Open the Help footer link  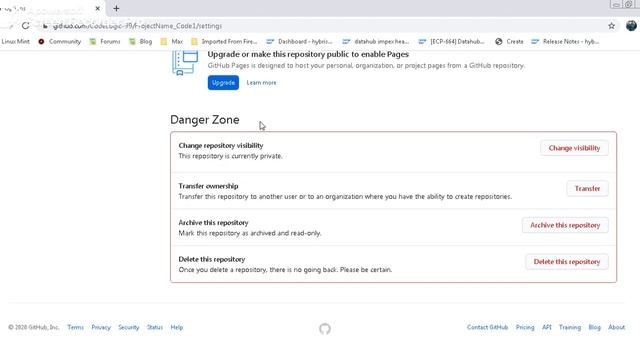coord(177,327)
